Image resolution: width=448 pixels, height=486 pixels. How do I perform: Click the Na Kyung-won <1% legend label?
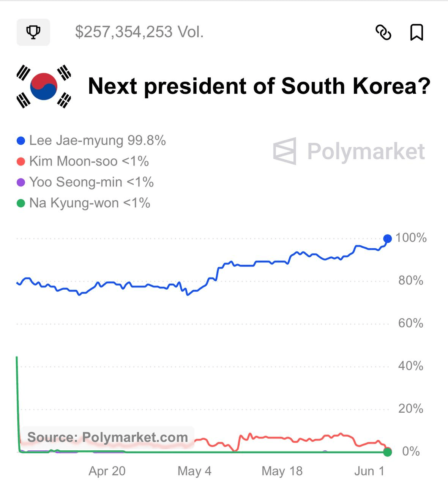click(x=90, y=203)
